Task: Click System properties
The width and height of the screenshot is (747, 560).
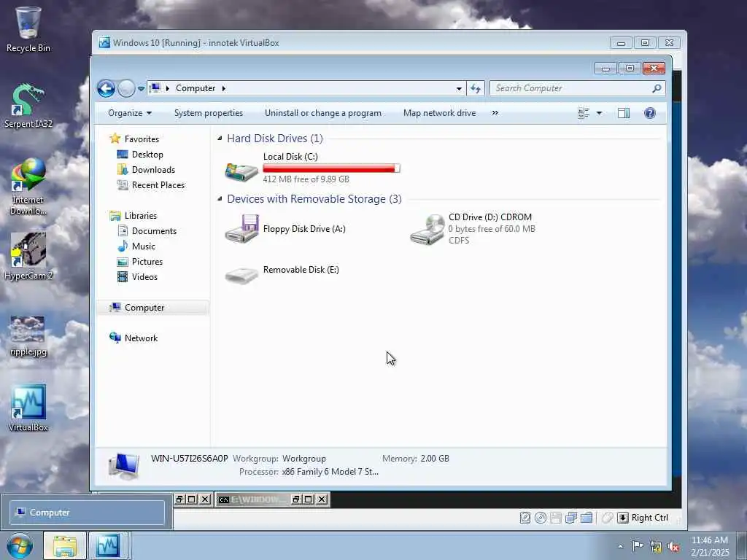Action: click(x=208, y=113)
